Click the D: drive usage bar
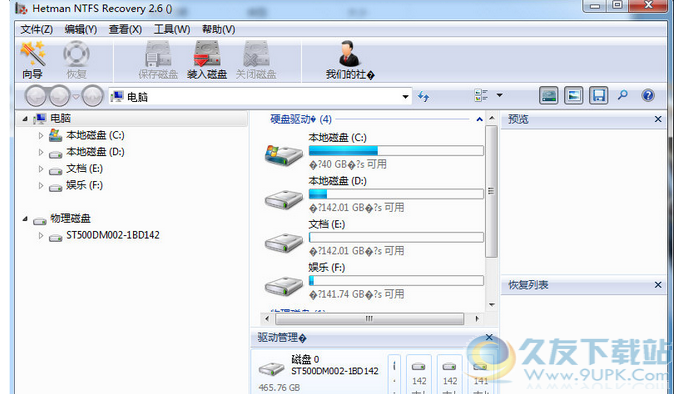678x394 pixels. [396, 194]
